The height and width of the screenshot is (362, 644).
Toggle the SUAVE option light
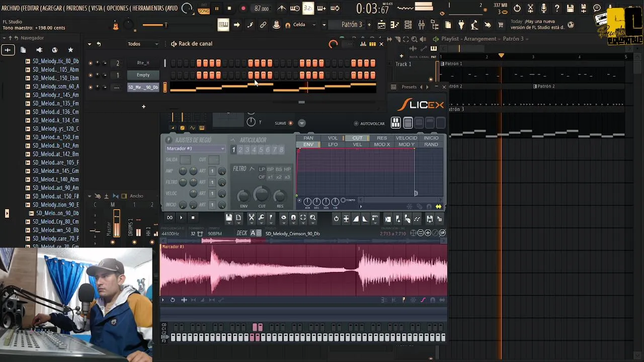pos(290,123)
